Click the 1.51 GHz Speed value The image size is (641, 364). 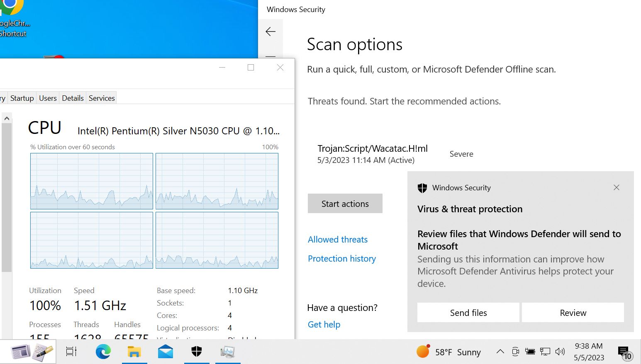coord(100,306)
